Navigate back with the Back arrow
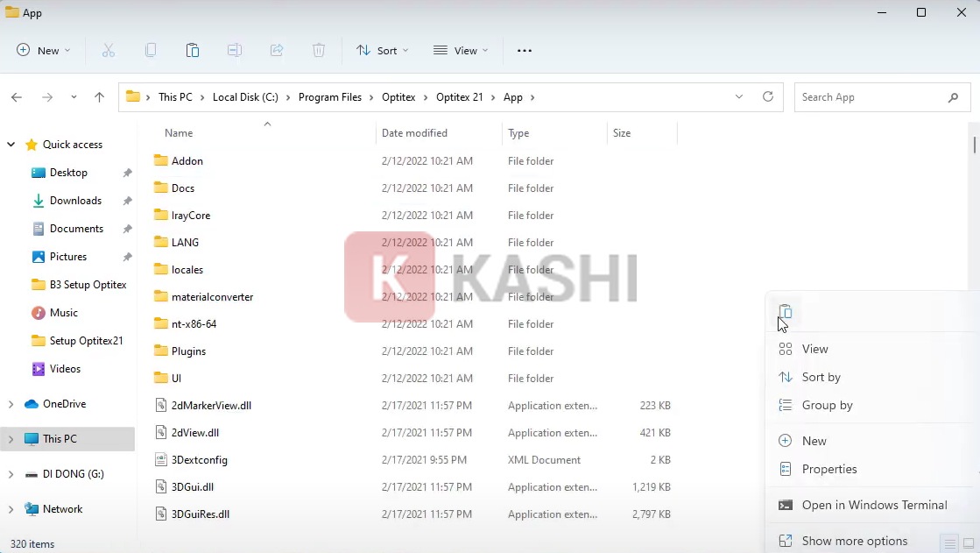 tap(17, 97)
